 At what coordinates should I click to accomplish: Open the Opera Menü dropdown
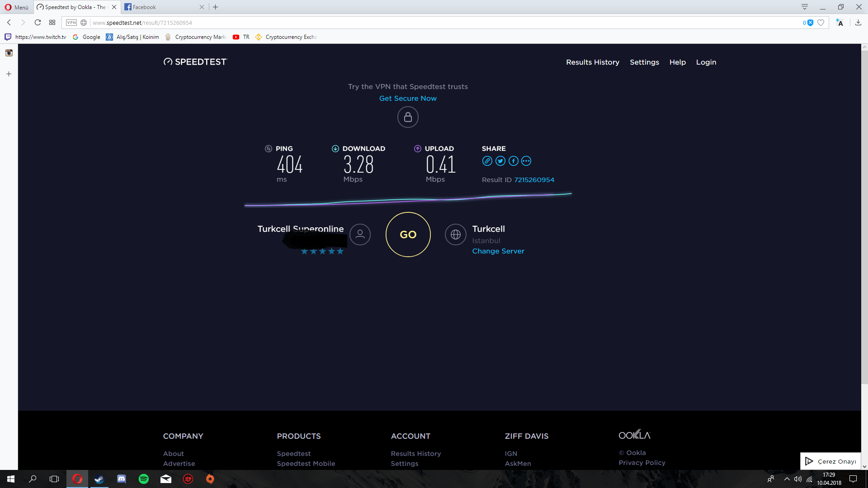17,7
